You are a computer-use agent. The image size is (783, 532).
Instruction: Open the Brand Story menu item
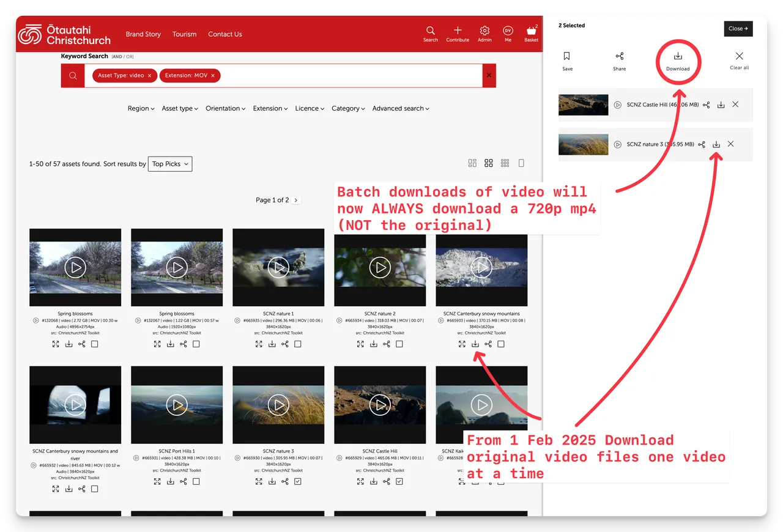click(143, 34)
